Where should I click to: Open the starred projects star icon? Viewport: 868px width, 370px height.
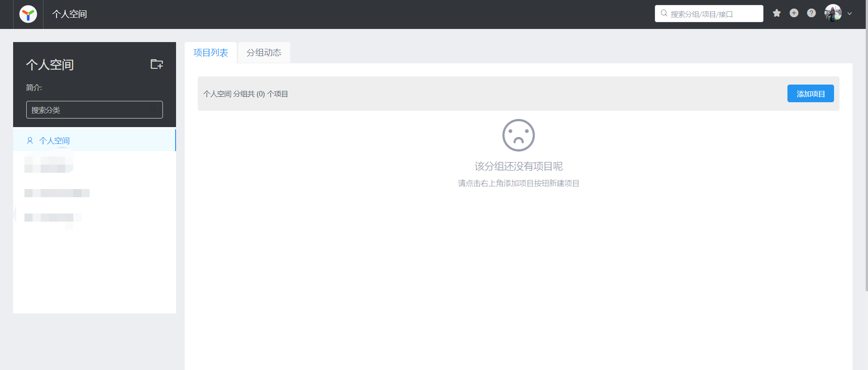click(x=777, y=13)
